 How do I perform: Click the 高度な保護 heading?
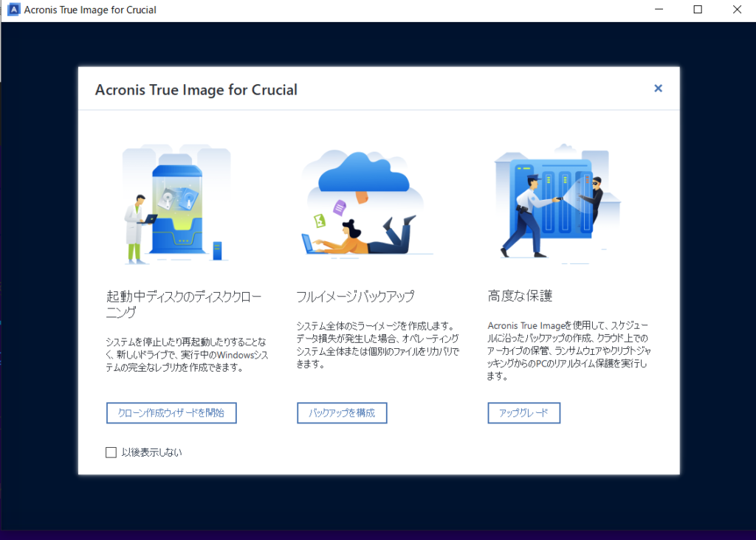520,296
